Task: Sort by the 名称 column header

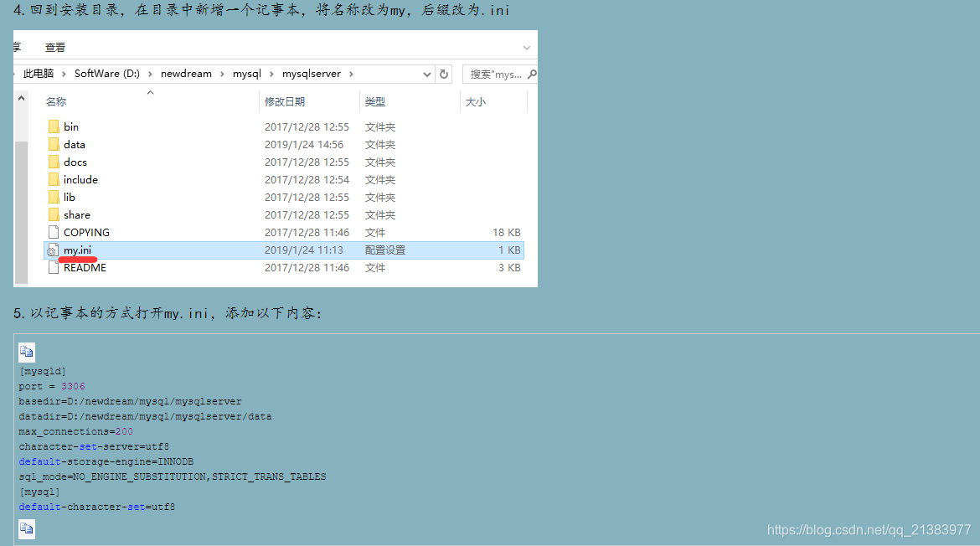Action: 56,102
